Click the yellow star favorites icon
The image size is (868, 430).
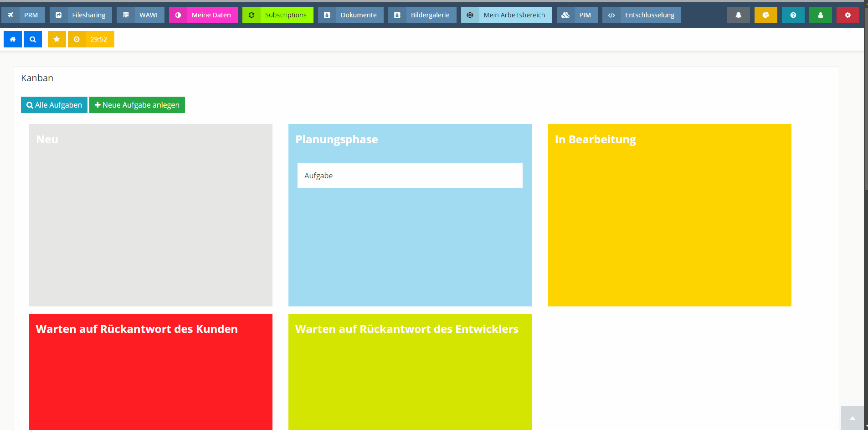tap(57, 39)
